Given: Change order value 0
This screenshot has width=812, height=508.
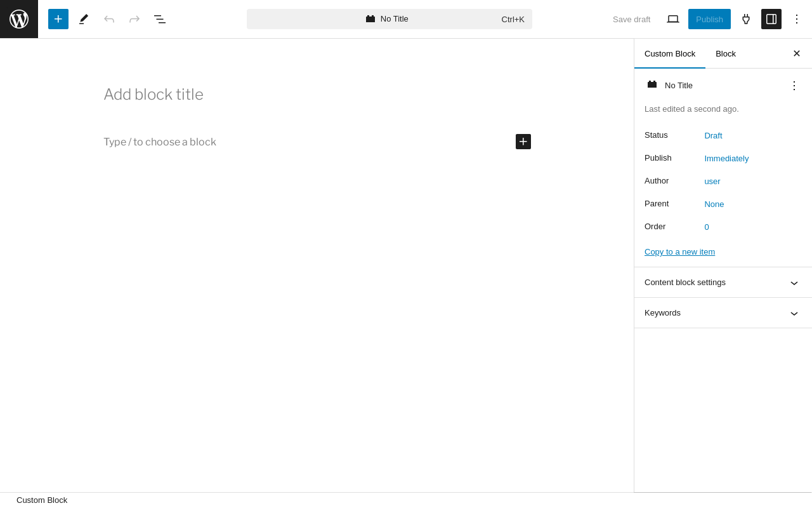Looking at the screenshot, I should [707, 227].
